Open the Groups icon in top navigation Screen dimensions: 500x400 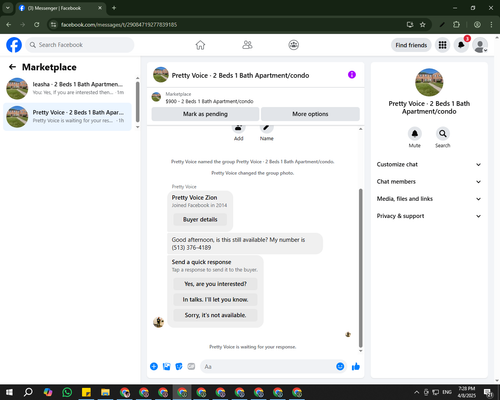coord(294,45)
